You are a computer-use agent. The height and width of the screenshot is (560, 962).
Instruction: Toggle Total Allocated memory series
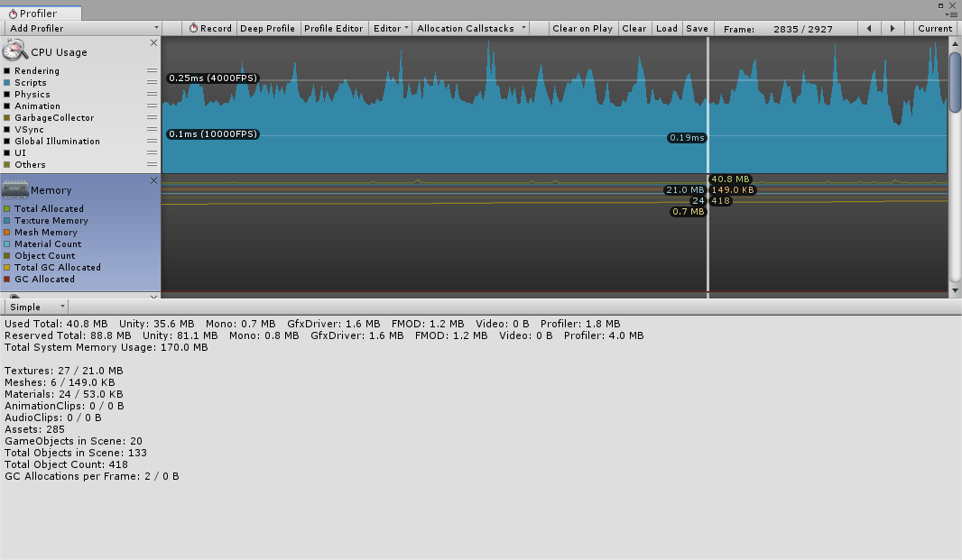click(6, 209)
